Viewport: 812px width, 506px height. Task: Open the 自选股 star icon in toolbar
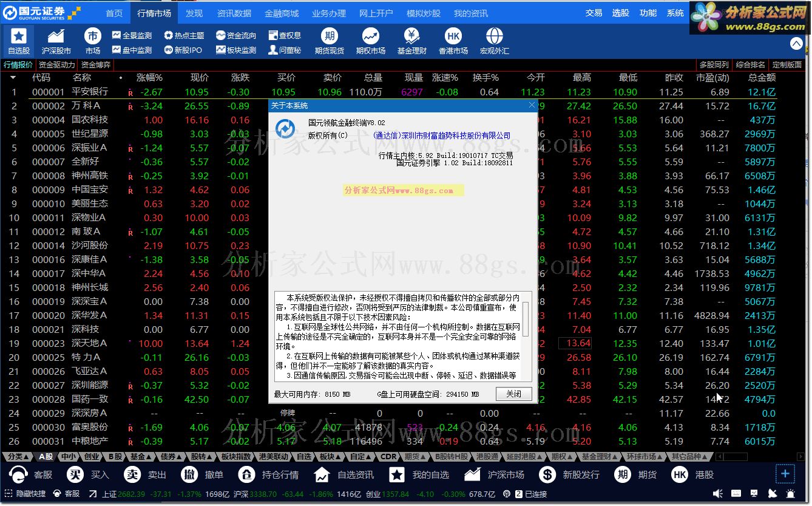click(x=19, y=36)
